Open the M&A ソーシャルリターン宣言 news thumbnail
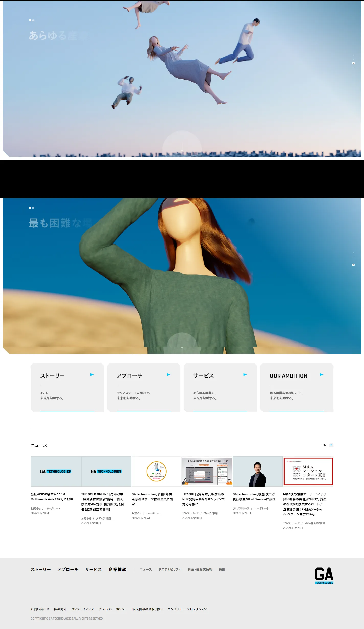Image resolution: width=364 pixels, height=629 pixels. point(308,471)
